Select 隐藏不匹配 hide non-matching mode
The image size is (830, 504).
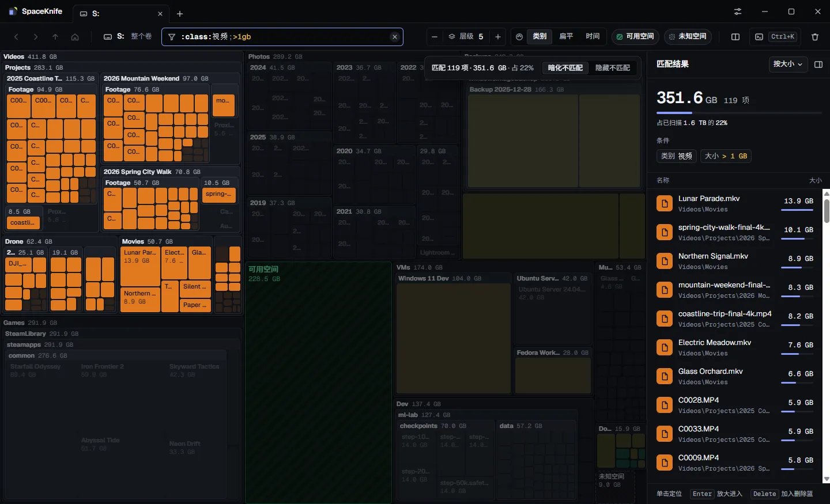pyautogui.click(x=613, y=67)
